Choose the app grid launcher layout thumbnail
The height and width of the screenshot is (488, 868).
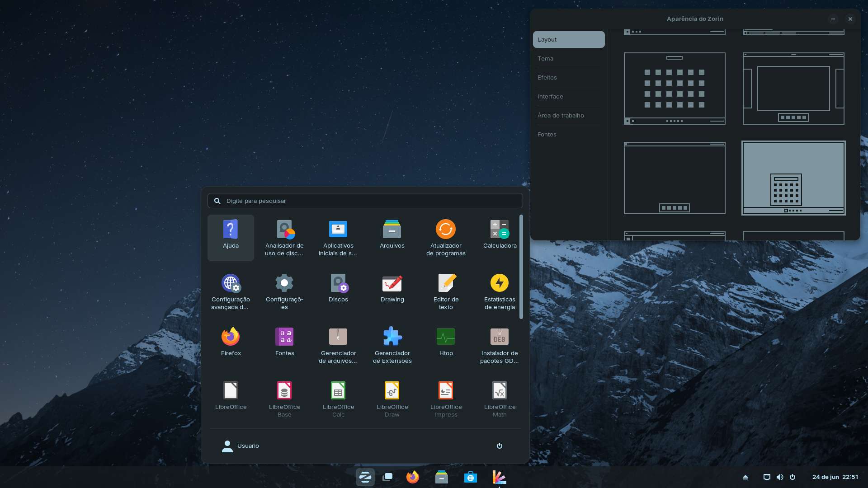pyautogui.click(x=675, y=89)
